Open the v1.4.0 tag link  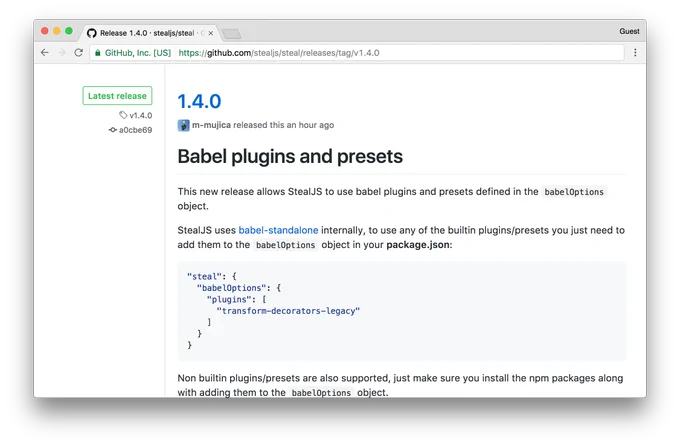click(x=141, y=115)
